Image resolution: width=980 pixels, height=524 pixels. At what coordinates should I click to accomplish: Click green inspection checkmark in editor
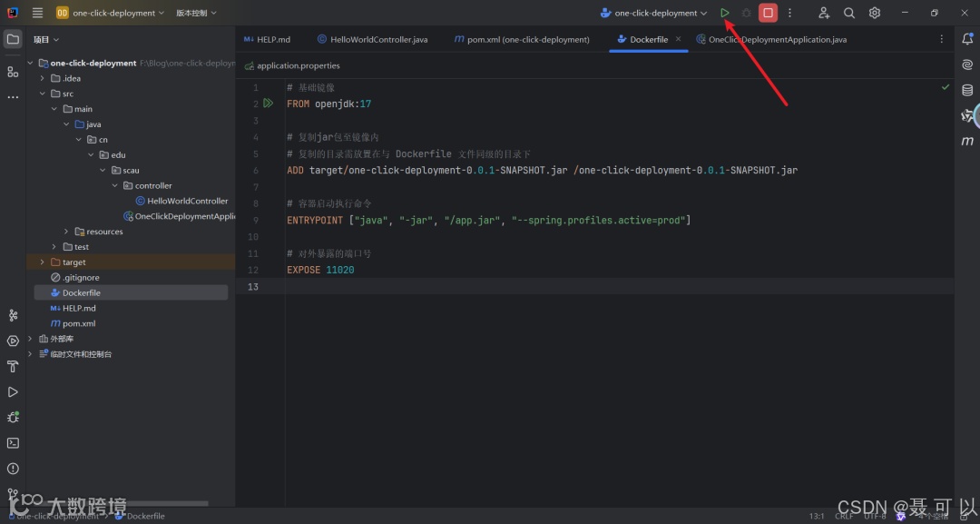click(945, 87)
